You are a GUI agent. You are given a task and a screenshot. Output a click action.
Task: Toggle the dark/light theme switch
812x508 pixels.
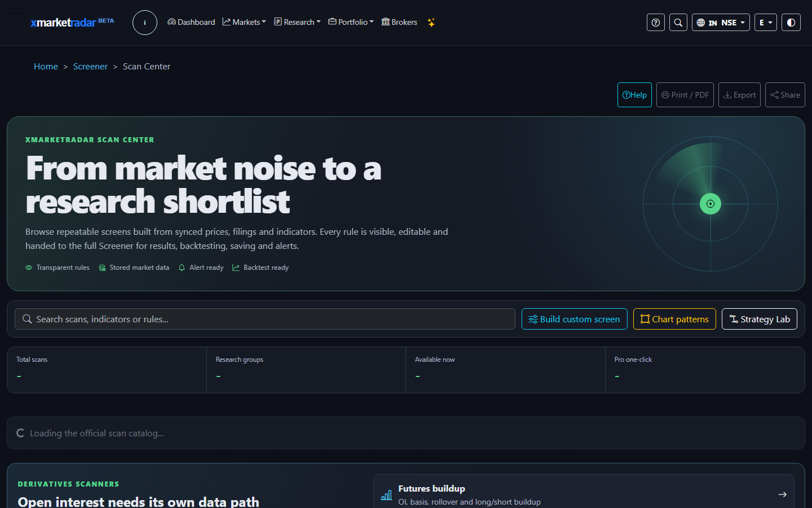[x=791, y=23]
